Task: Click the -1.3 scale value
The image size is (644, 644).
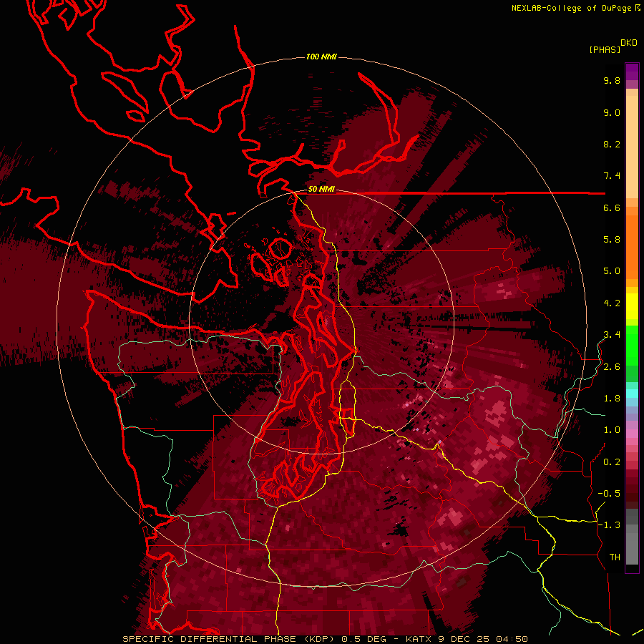Action: [x=609, y=526]
